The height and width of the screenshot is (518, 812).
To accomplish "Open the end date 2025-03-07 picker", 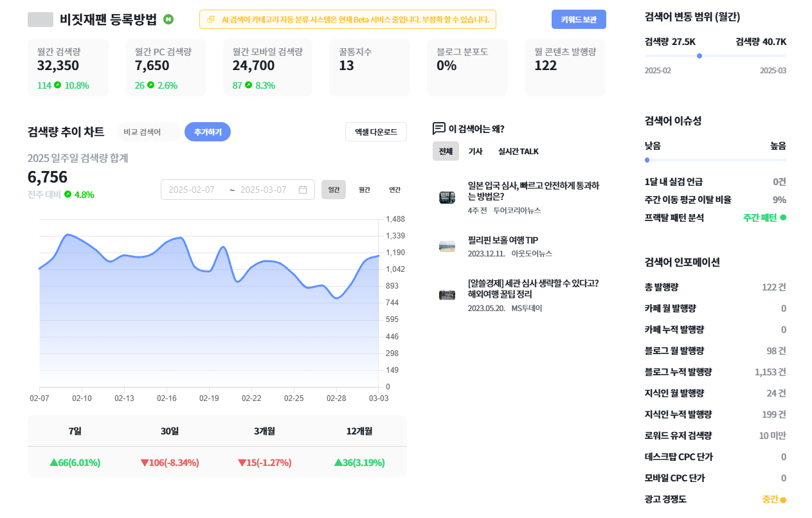I will (263, 190).
